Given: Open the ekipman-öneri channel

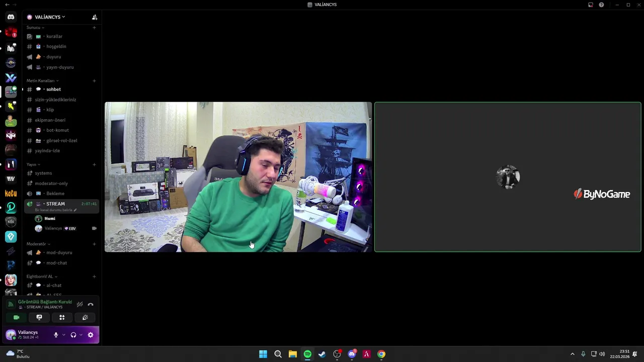Looking at the screenshot, I should click(61, 120).
